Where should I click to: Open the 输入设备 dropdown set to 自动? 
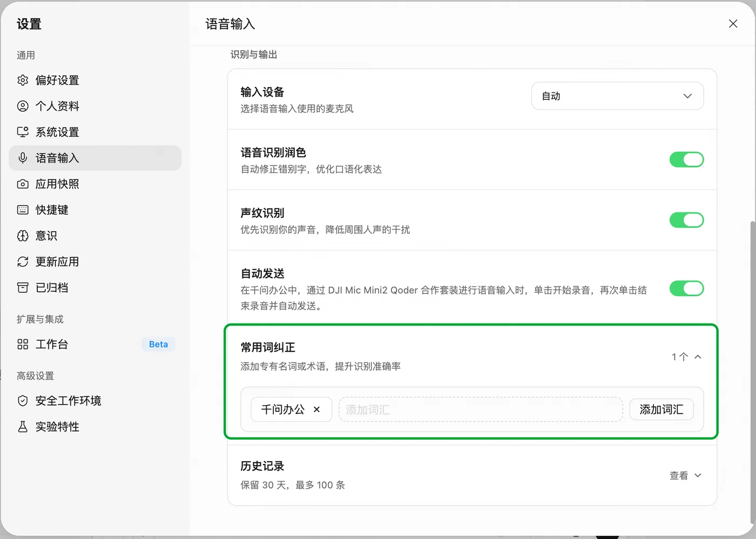[x=617, y=96]
